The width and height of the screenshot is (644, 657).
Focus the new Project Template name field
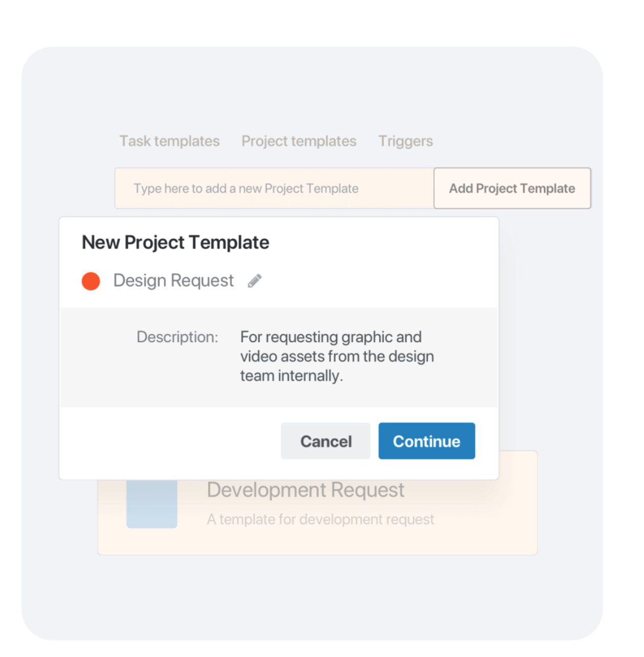point(274,188)
